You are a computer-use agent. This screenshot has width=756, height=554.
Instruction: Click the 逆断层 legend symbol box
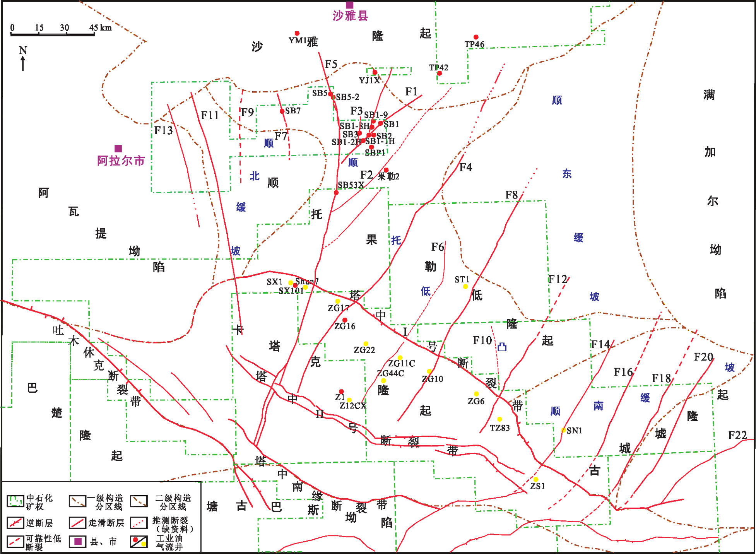click(15, 523)
